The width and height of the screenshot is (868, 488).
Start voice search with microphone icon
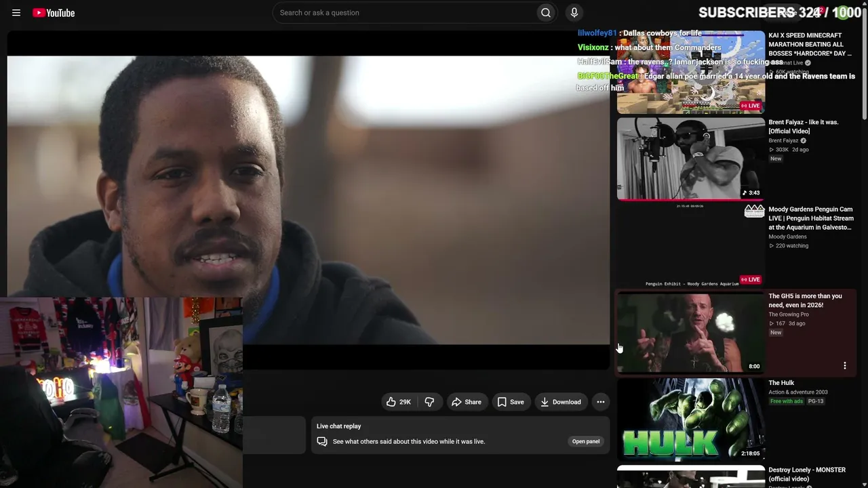coord(574,13)
